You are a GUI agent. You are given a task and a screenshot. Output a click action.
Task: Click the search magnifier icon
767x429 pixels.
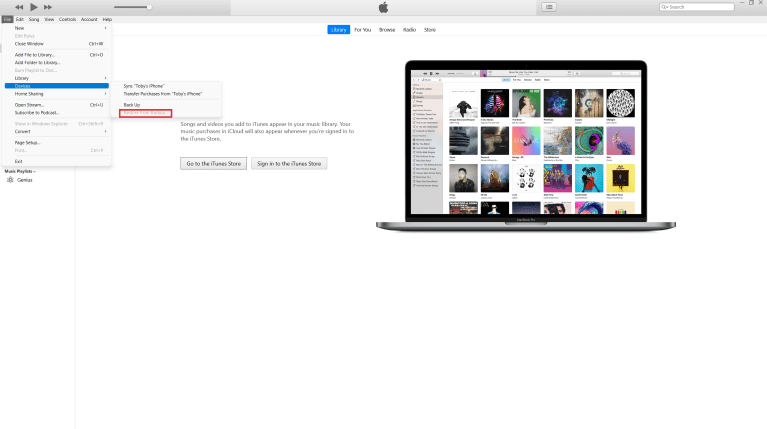tap(664, 7)
